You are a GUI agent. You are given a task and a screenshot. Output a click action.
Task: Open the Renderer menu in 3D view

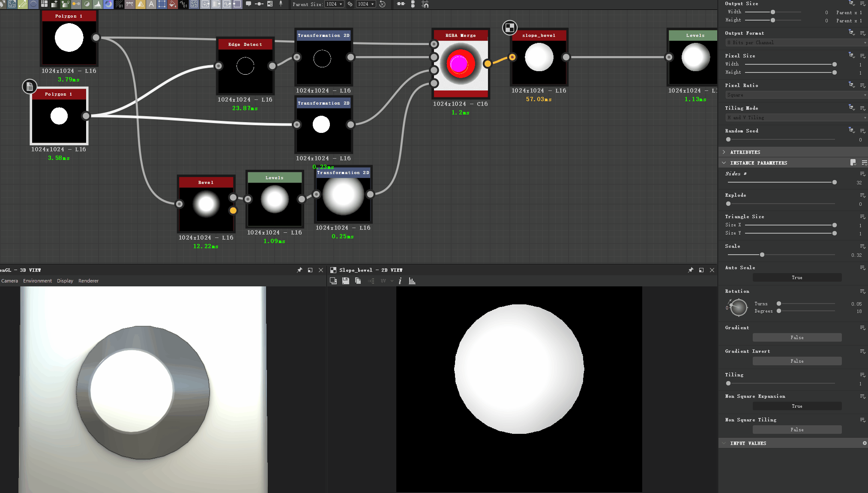tap(88, 281)
